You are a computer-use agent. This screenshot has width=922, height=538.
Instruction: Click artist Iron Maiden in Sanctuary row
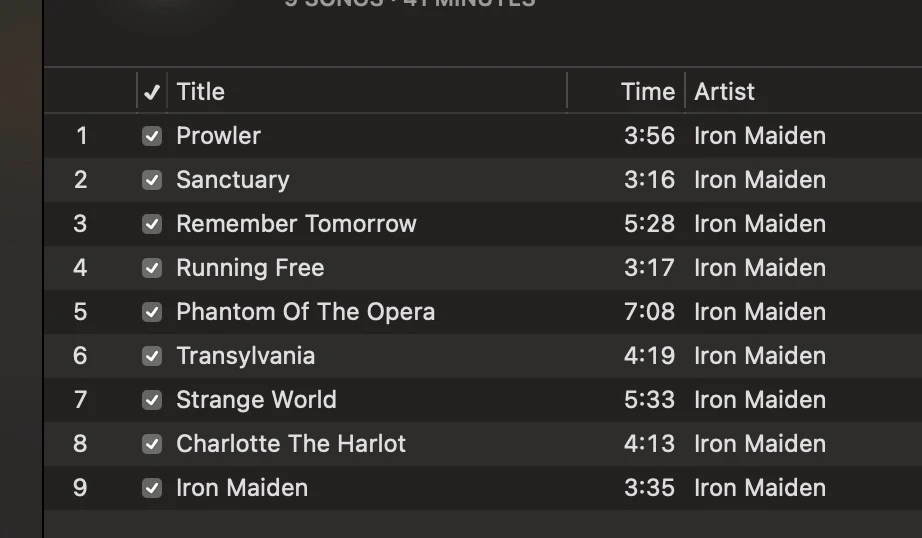(x=760, y=180)
